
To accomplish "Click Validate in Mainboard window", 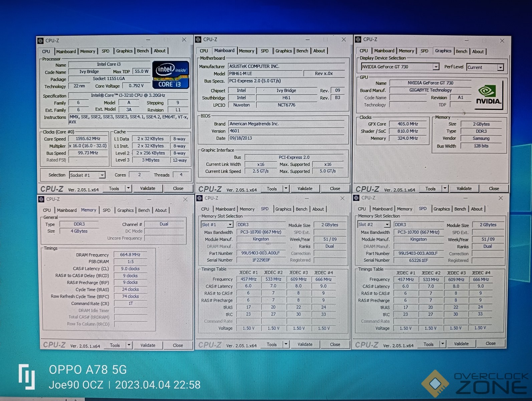I will [305, 188].
